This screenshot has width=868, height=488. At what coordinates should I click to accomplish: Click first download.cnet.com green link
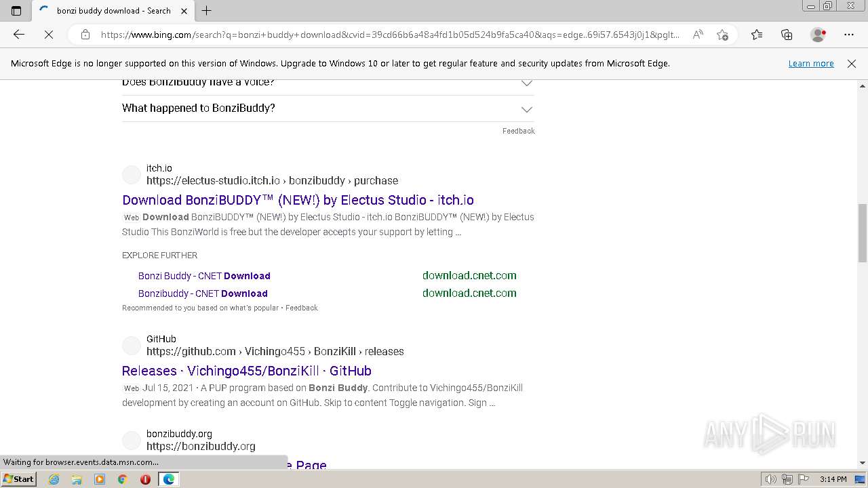(x=469, y=276)
